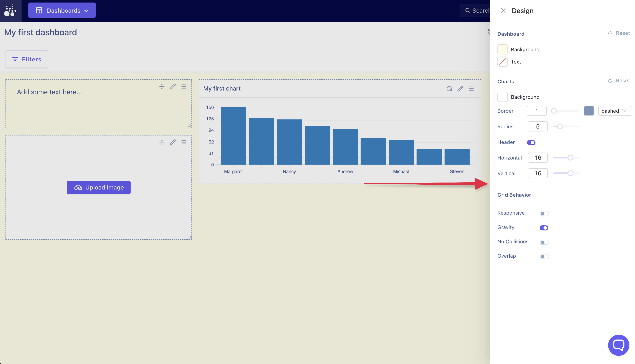
Task: Open My first chart hamburger menu
Action: pos(471,88)
